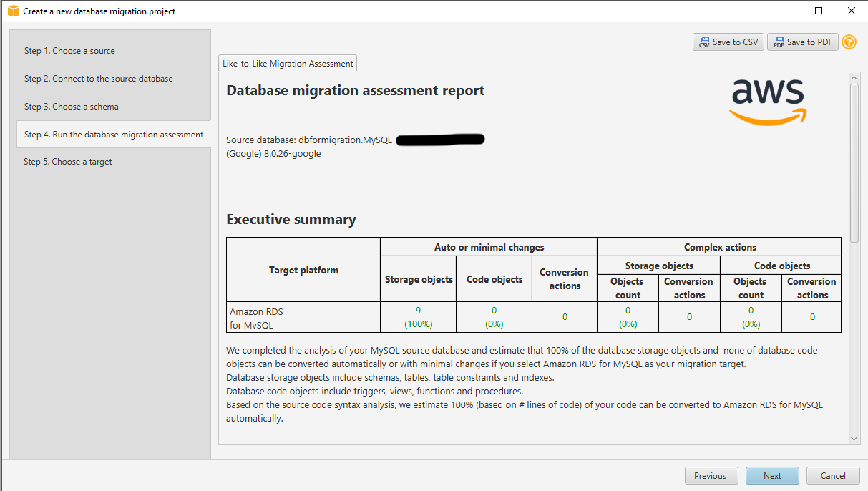Click the scrollbar up arrow of the report
This screenshot has height=491, width=868.
coord(854,77)
